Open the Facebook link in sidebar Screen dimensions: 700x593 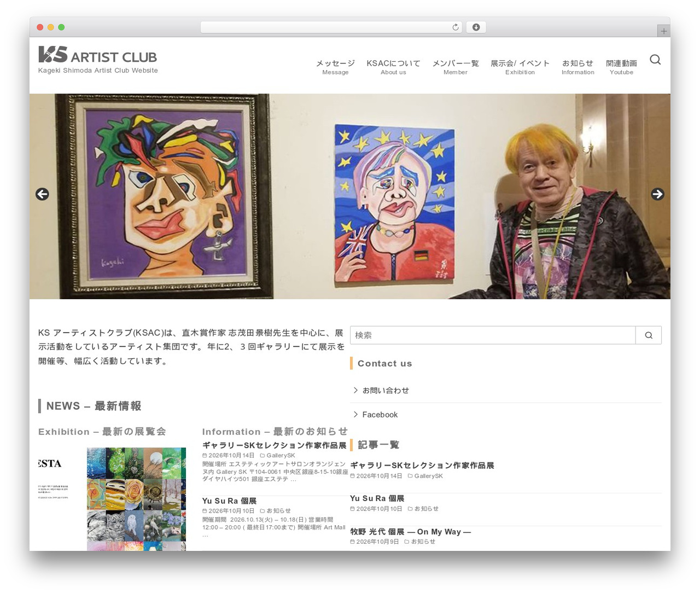coord(380,415)
